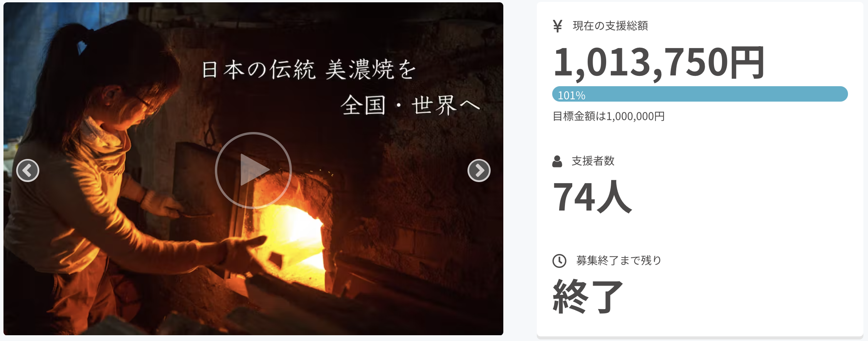Click the 支援者数 label
Viewport: 868px width, 341px height.
tap(593, 161)
